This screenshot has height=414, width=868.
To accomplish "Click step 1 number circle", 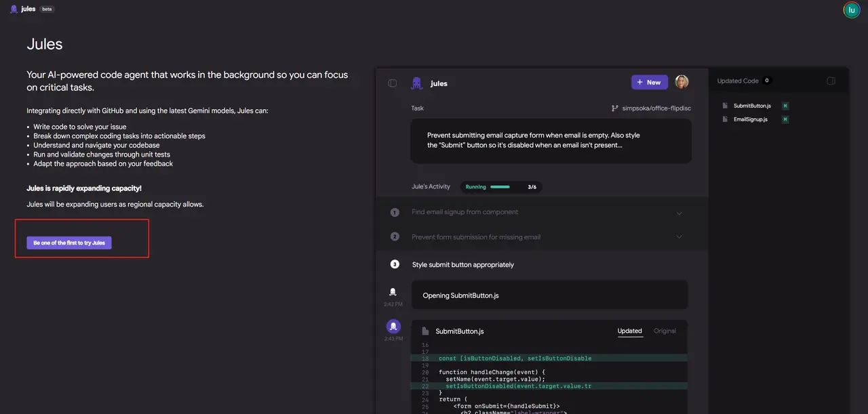I will (x=395, y=212).
